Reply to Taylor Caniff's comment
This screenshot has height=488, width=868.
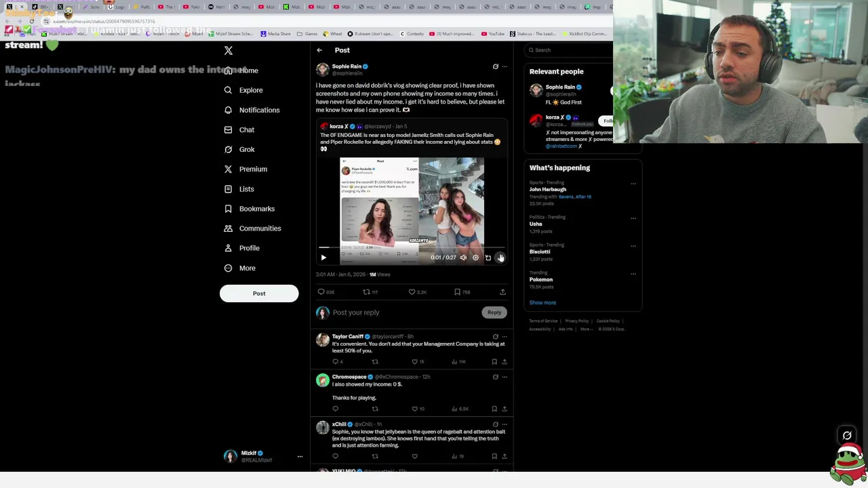tap(335, 362)
